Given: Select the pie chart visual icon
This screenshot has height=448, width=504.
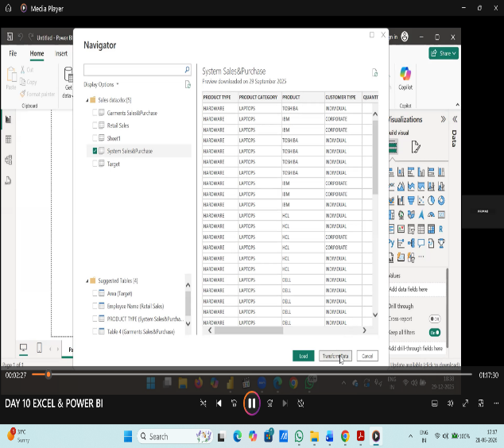Looking at the screenshot, I should click(x=431, y=200).
